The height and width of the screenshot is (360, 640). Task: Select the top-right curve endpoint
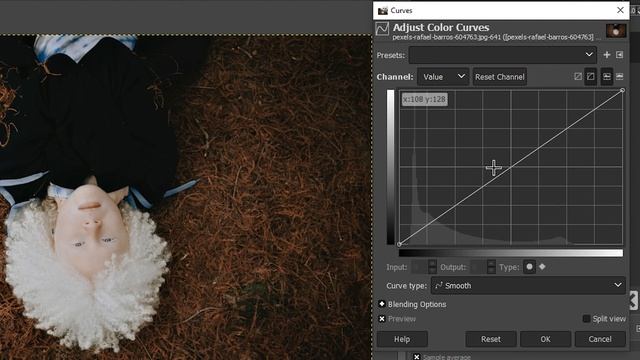[x=622, y=90]
